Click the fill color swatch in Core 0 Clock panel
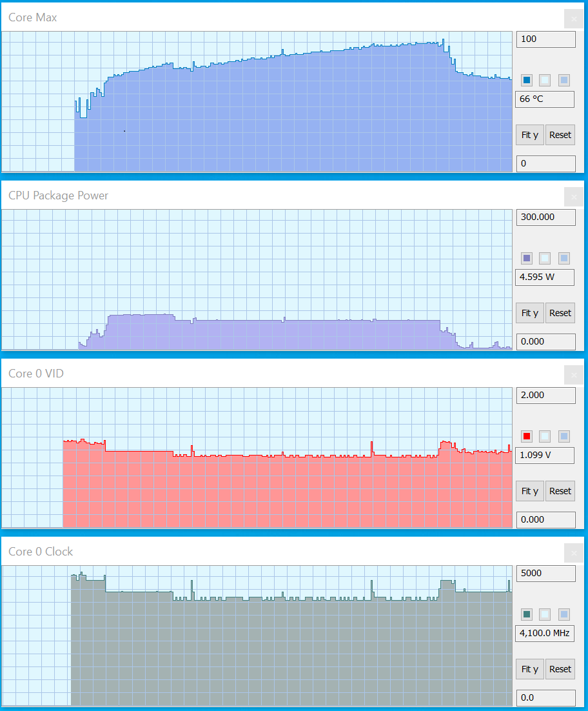This screenshot has width=588, height=711. pyautogui.click(x=564, y=614)
